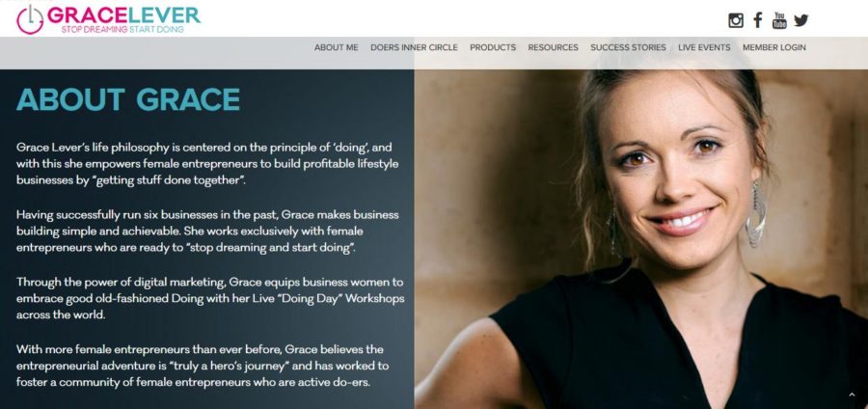Viewport: 868px width, 409px height.
Task: Click Grace's portrait photo
Action: tap(641, 239)
